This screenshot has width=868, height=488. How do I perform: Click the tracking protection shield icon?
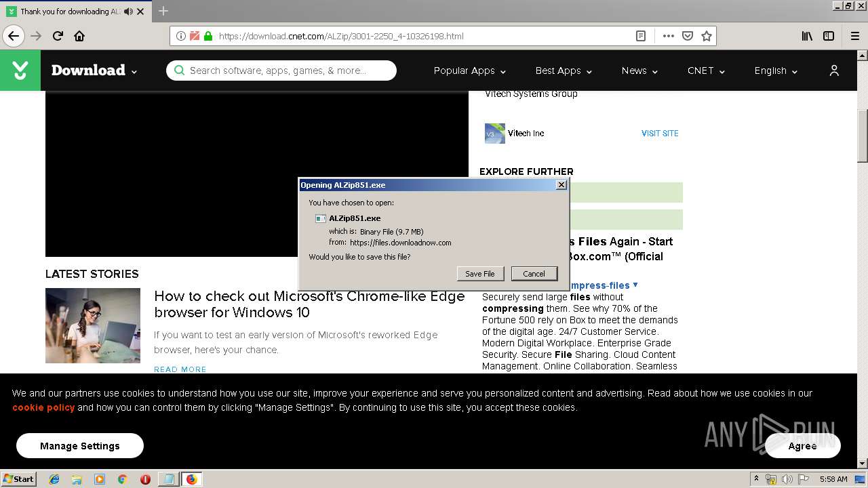pos(195,36)
